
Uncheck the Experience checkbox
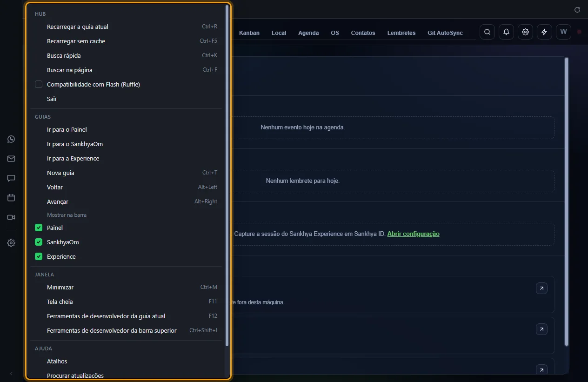click(x=39, y=256)
